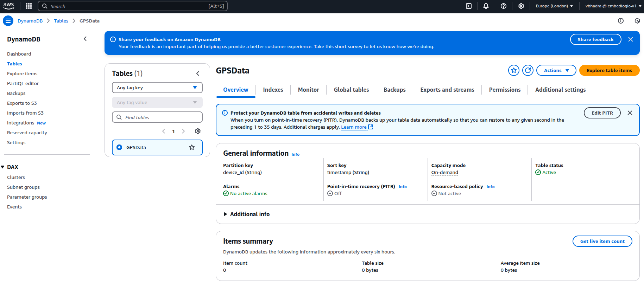Switch to the Backups tab
644x283 pixels.
(394, 90)
